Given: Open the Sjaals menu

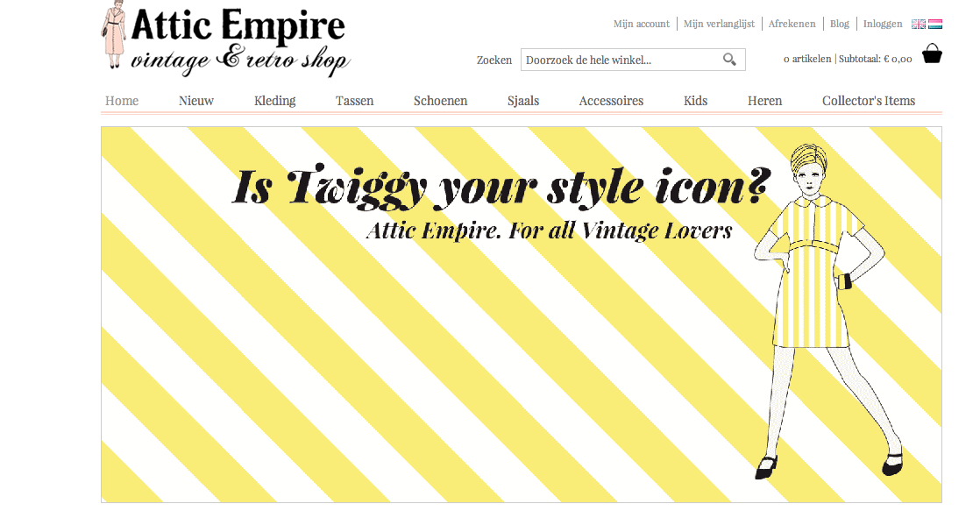Looking at the screenshot, I should (523, 101).
